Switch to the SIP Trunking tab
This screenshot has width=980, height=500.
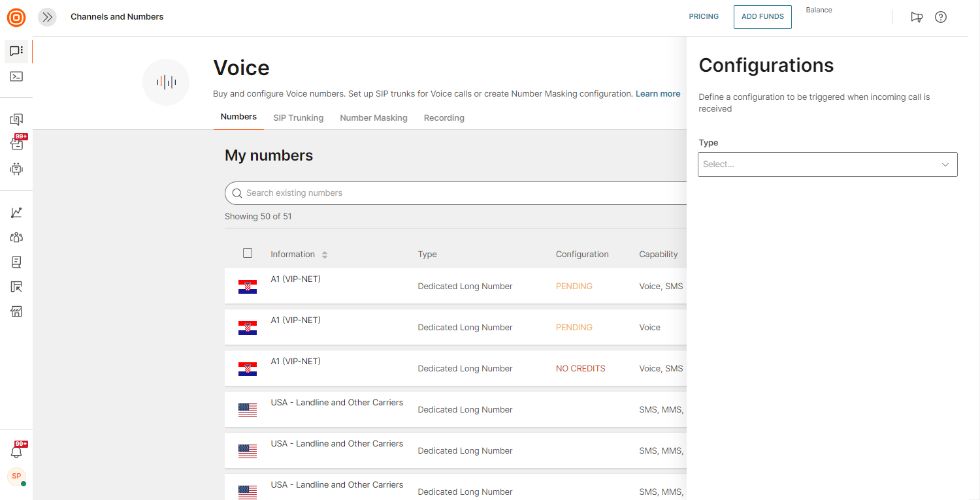pyautogui.click(x=298, y=118)
